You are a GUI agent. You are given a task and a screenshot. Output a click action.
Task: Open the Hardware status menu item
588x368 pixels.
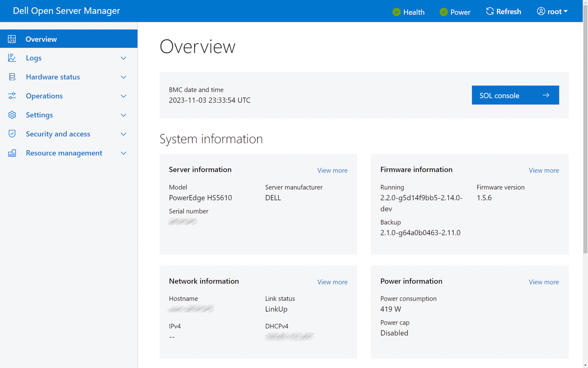pos(69,77)
